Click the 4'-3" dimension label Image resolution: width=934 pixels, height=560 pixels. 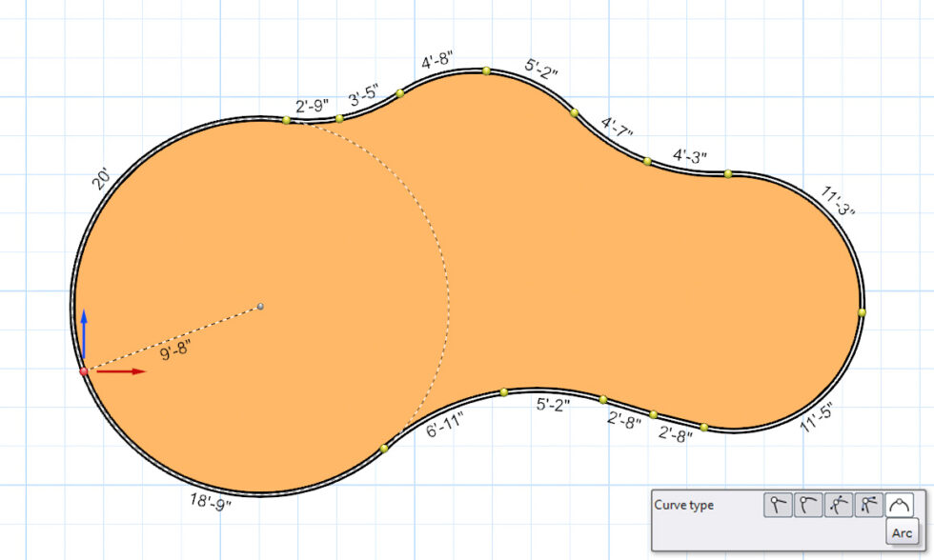690,155
